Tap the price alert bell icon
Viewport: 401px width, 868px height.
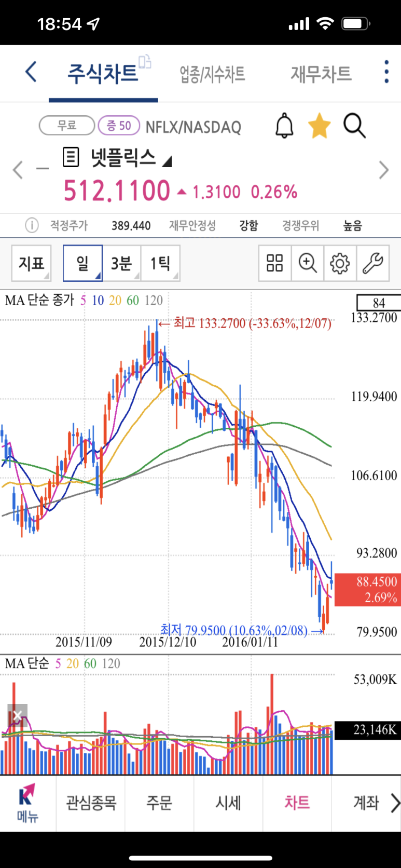284,126
